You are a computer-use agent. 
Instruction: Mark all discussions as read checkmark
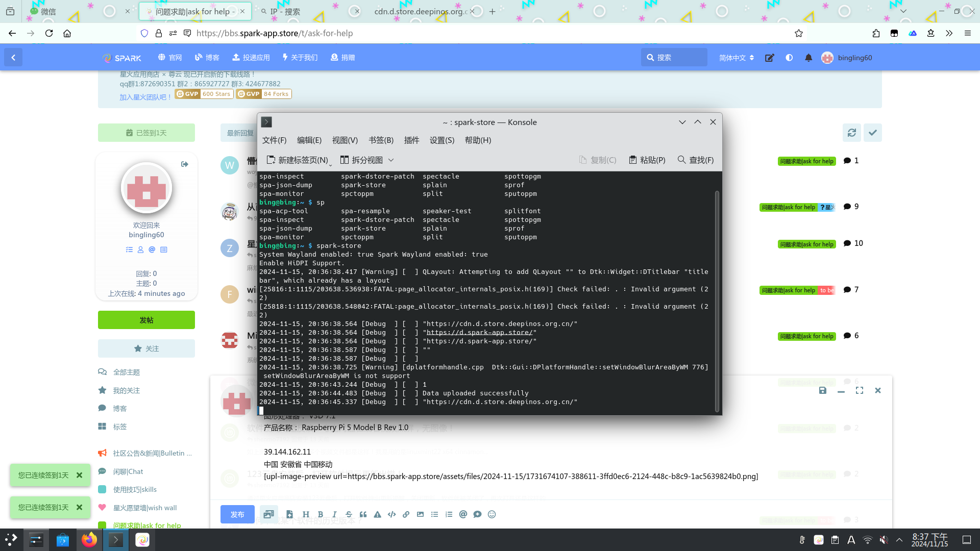[873, 133]
